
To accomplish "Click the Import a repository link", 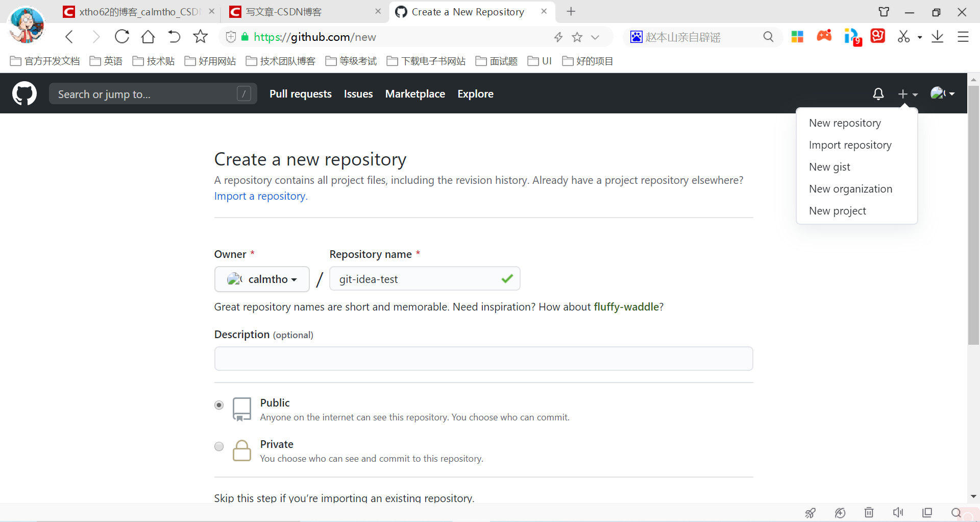I will 261,196.
